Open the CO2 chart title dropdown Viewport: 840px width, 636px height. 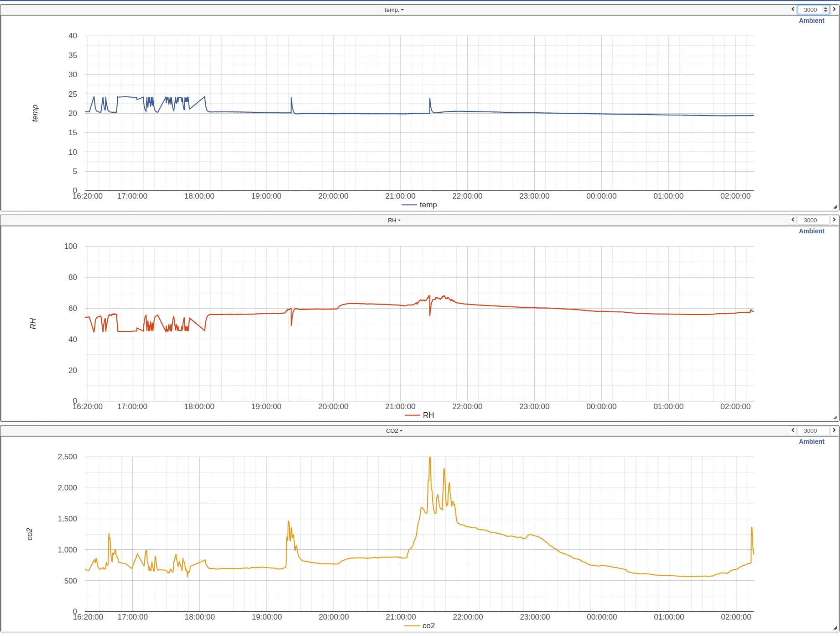394,431
